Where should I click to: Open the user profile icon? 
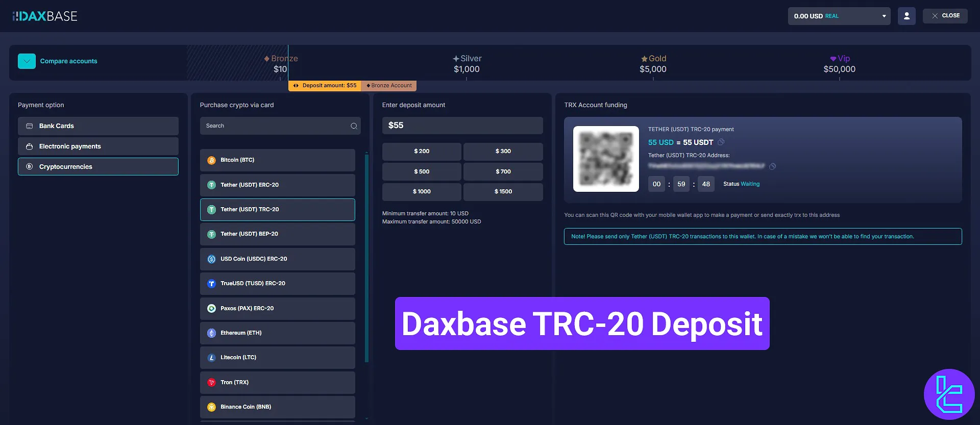906,16
